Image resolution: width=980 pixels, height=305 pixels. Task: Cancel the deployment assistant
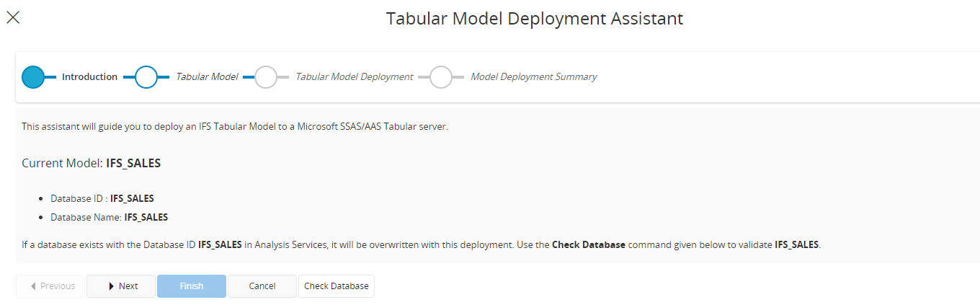pyautogui.click(x=262, y=286)
